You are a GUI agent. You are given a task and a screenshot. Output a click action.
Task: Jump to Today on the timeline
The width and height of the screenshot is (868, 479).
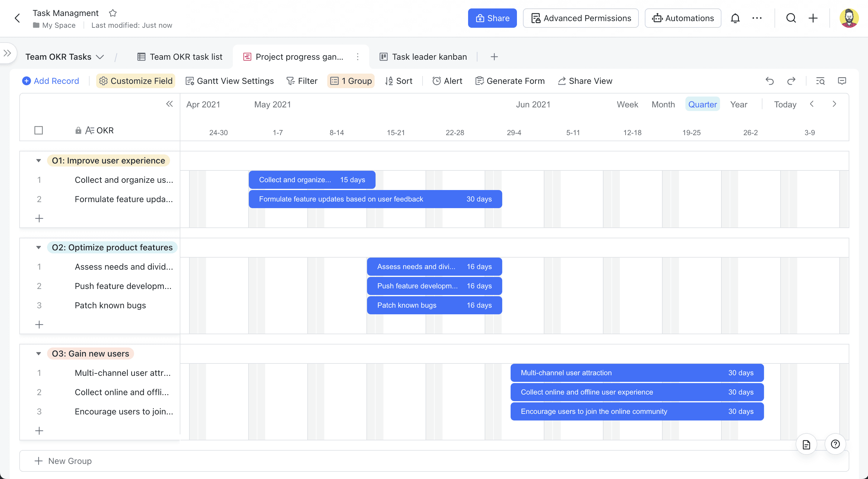coord(785,104)
